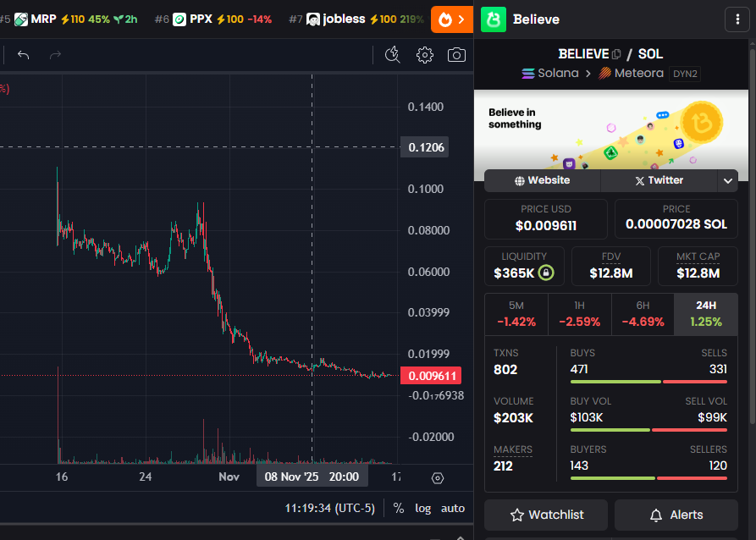Take a chart snapshot with the camera icon
Screen dimensions: 756x540
(456, 53)
